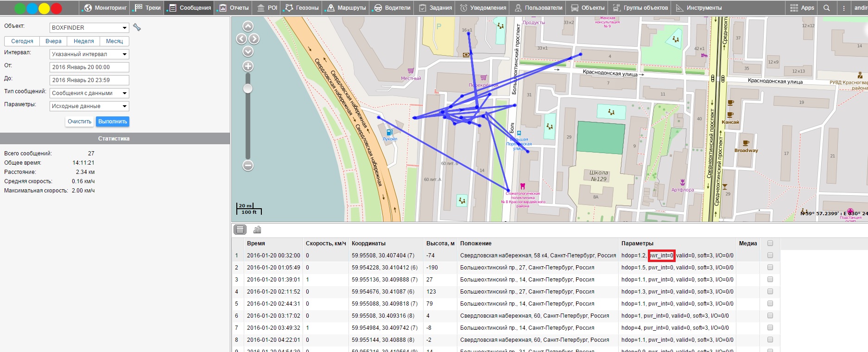Check the checkbox for message row 1
This screenshot has height=352, width=868.
pos(770,255)
